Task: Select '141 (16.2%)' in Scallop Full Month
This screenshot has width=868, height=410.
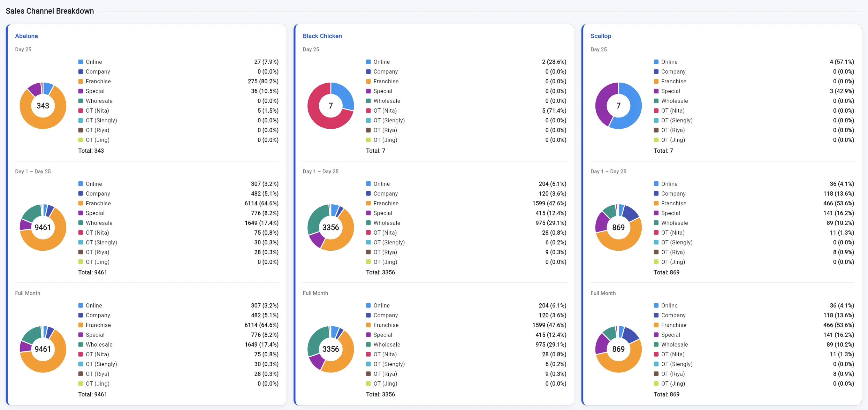Action: tap(839, 335)
